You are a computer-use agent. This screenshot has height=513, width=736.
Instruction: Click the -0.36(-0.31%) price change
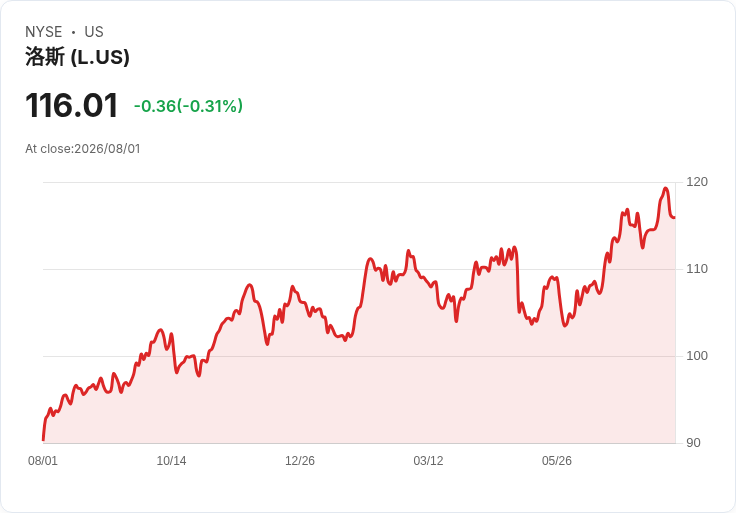coord(188,106)
